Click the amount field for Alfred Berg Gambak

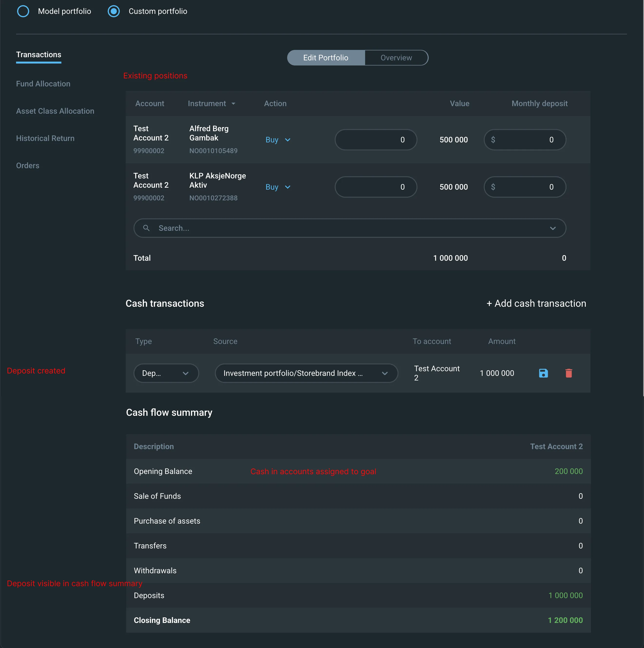tap(376, 140)
